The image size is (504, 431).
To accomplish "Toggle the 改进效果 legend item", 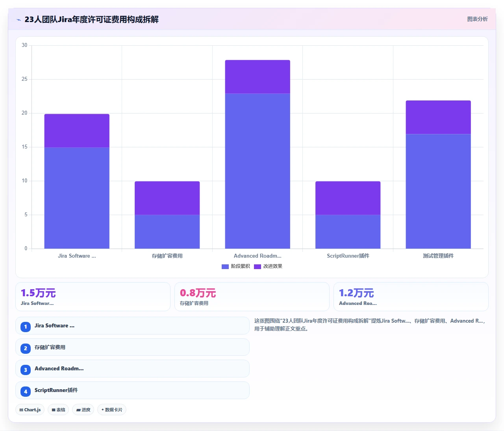I will pos(268,266).
